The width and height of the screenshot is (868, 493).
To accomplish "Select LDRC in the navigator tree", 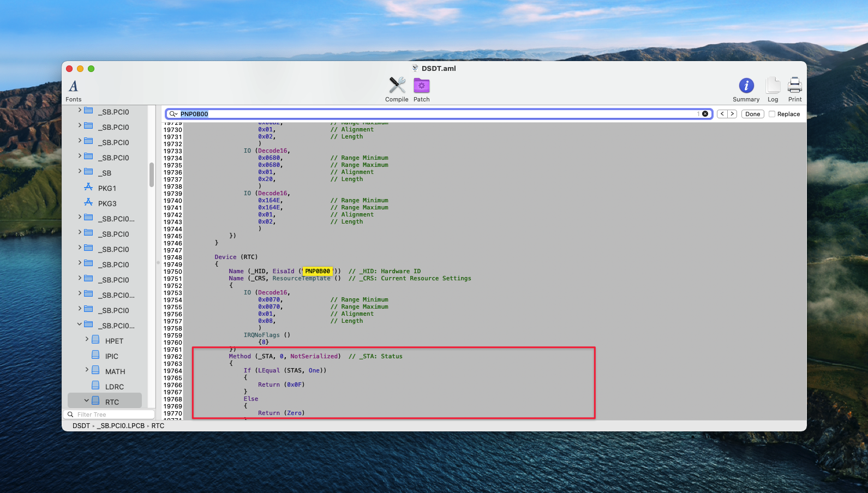I will (x=114, y=387).
